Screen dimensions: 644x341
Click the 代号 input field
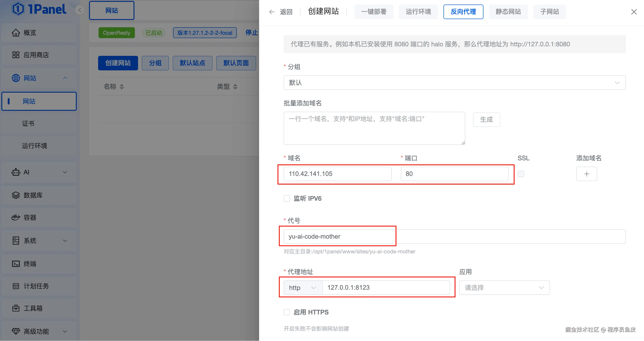click(454, 237)
